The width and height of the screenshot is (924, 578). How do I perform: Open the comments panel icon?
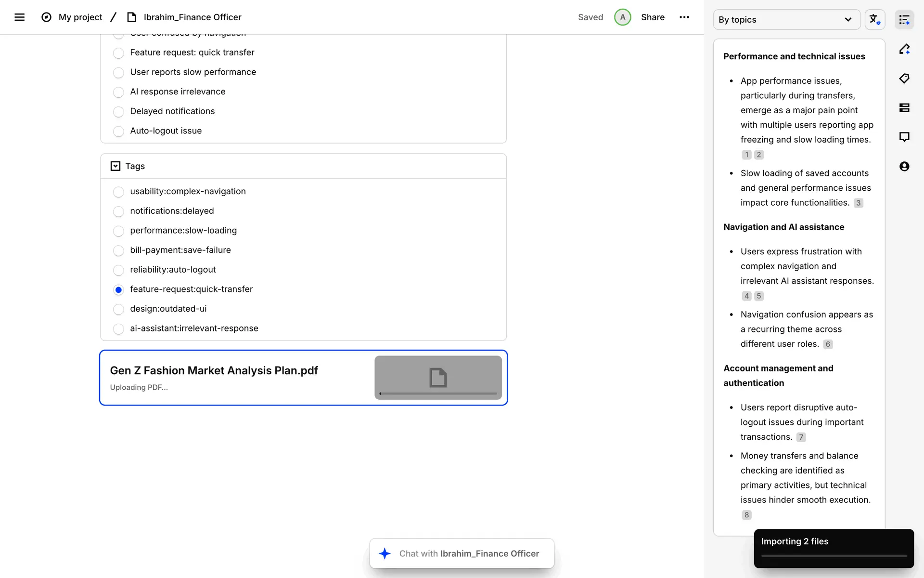point(904,137)
